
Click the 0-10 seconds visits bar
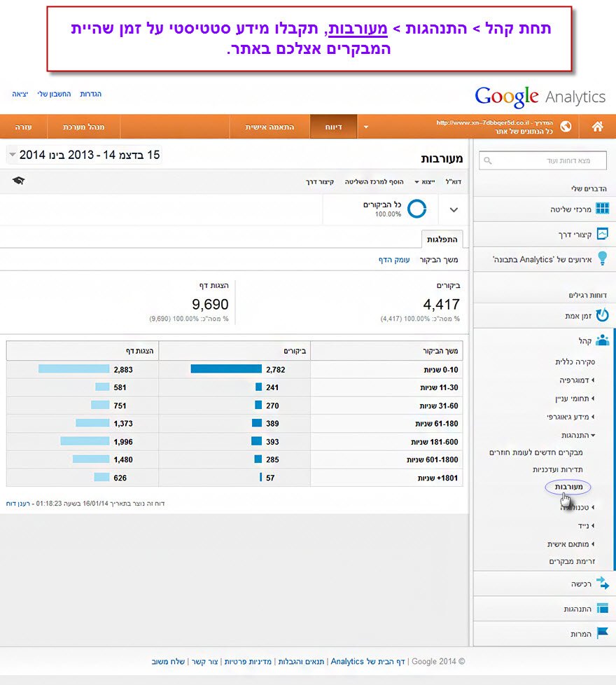tap(225, 368)
